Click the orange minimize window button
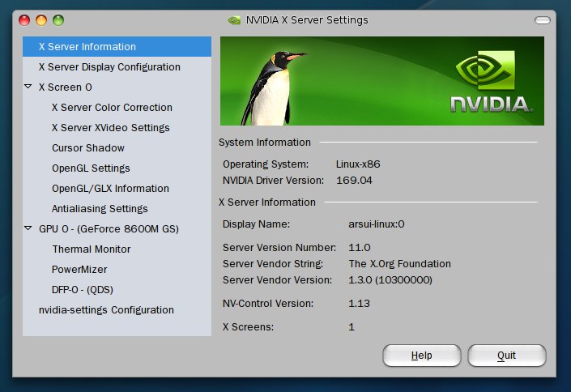The width and height of the screenshot is (571, 392). point(41,20)
